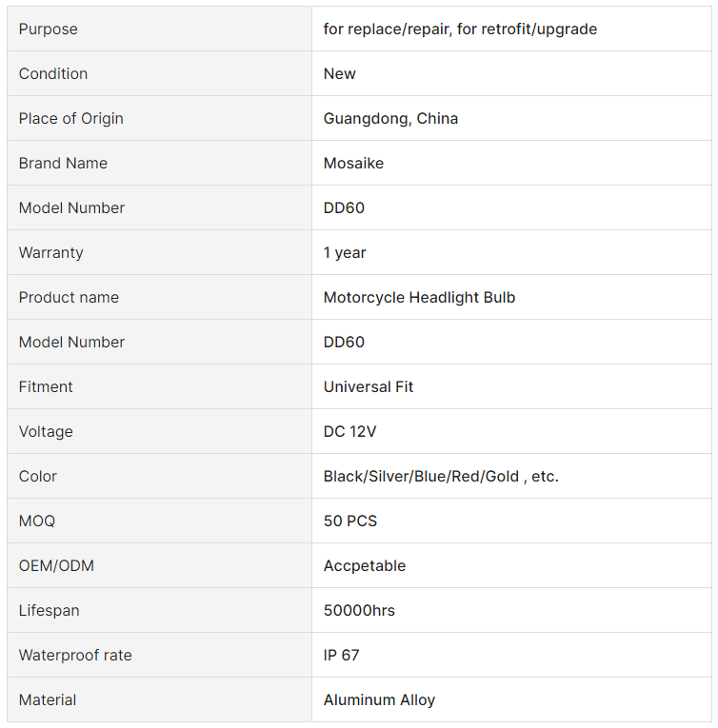This screenshot has width=718, height=728.
Task: Click the Lifespan value '50000hrs'
Action: click(x=359, y=610)
